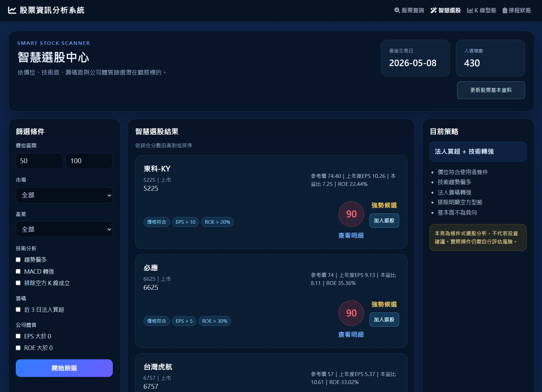
Task: Enable the EPS 大於 0 checkbox
Action: click(x=18, y=336)
